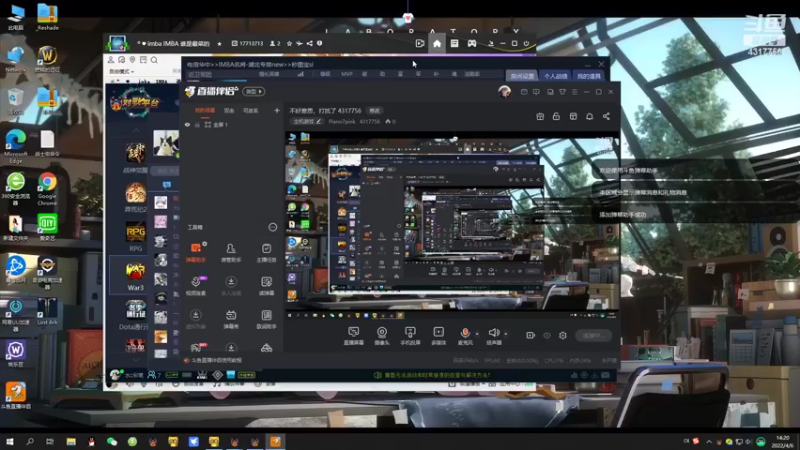Add a new scene with the plus button
Viewport: 800px width, 450px height.
tap(277, 110)
